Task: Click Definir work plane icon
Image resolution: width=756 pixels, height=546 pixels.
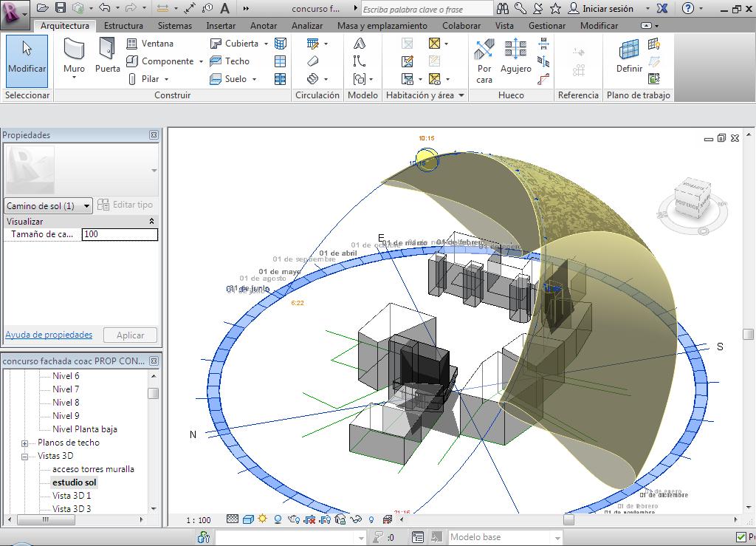Action: pyautogui.click(x=629, y=57)
